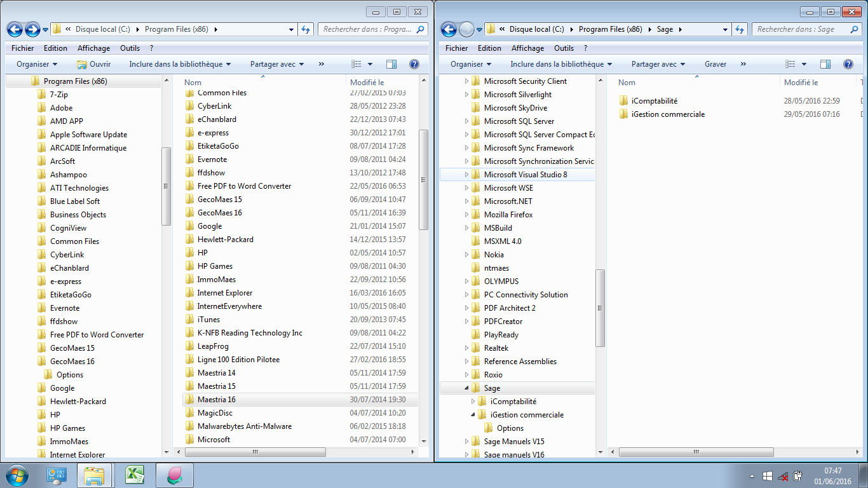
Task: Click the pink application icon on the taskbar
Action: (x=174, y=475)
